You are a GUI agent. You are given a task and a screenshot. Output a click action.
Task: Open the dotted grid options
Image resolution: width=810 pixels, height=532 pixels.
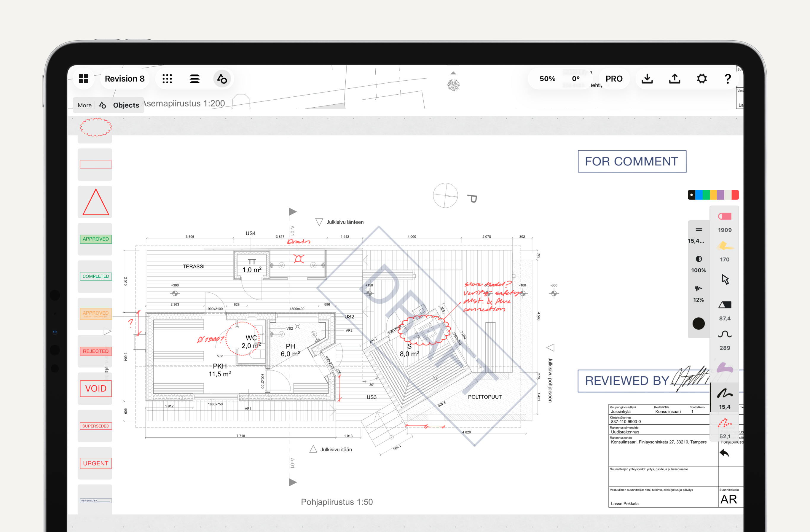click(167, 79)
